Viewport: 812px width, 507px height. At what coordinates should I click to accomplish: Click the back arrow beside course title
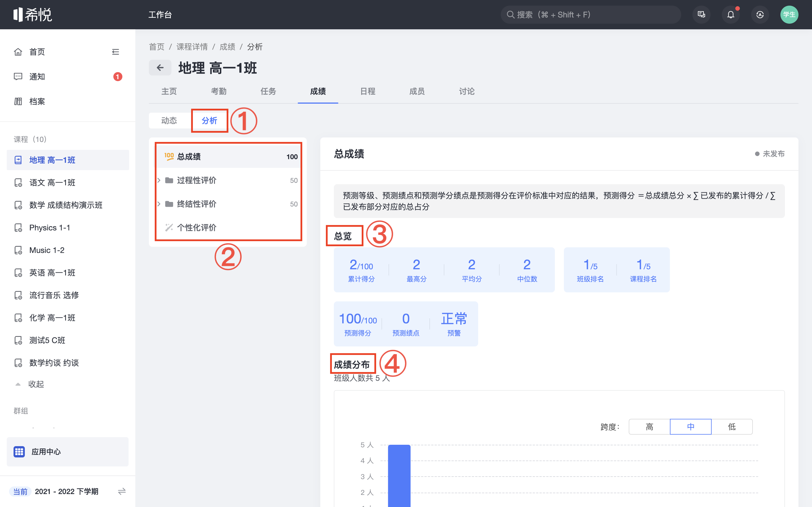pos(160,68)
